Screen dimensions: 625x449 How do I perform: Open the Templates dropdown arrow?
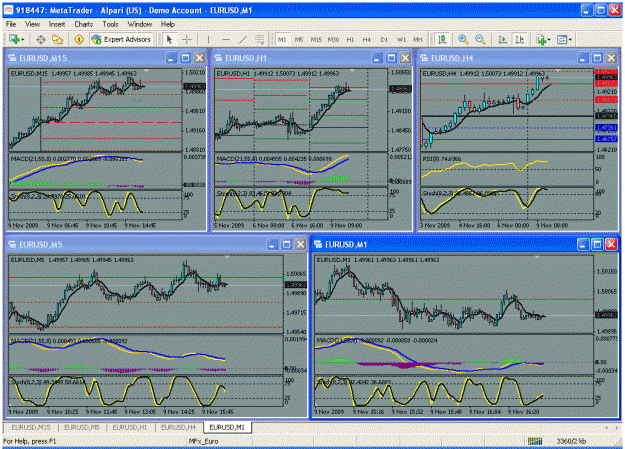click(x=570, y=39)
